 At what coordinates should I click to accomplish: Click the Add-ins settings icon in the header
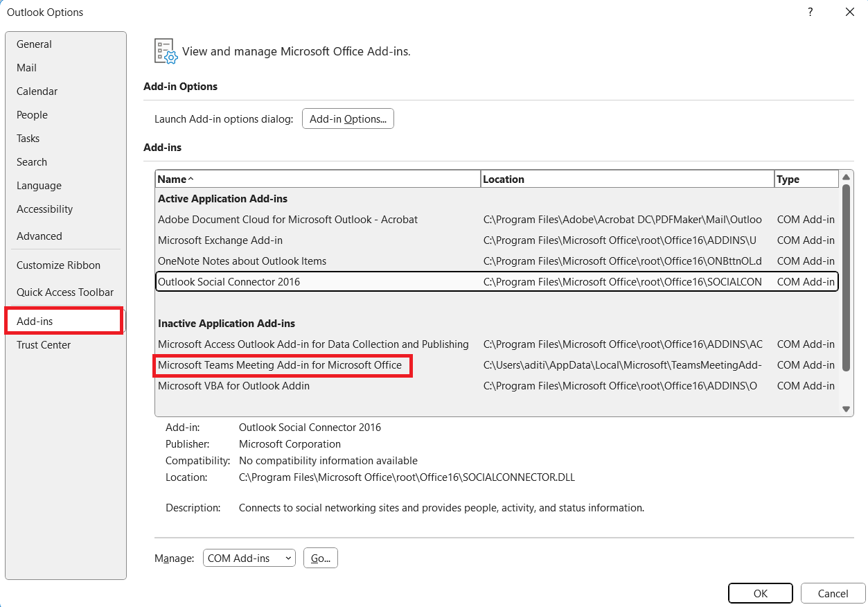tap(166, 51)
